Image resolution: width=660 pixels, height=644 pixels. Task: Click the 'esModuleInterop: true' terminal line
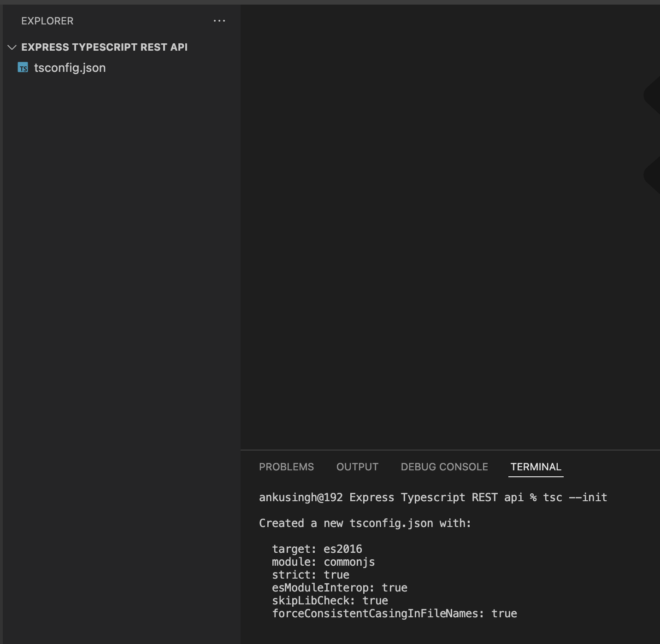click(x=339, y=588)
